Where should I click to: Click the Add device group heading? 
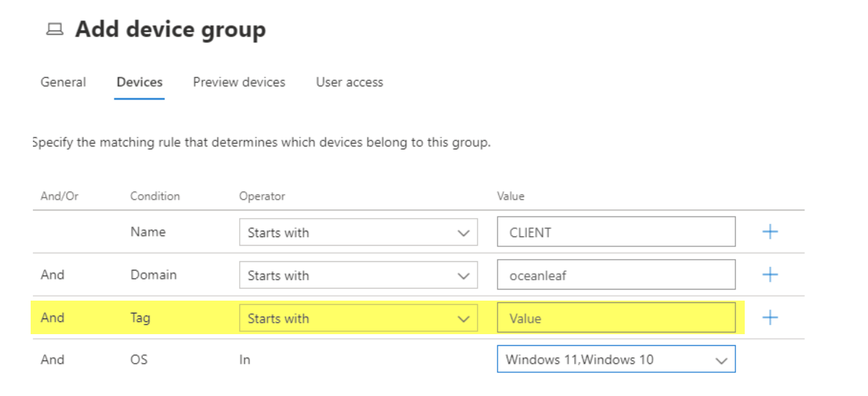(x=170, y=29)
